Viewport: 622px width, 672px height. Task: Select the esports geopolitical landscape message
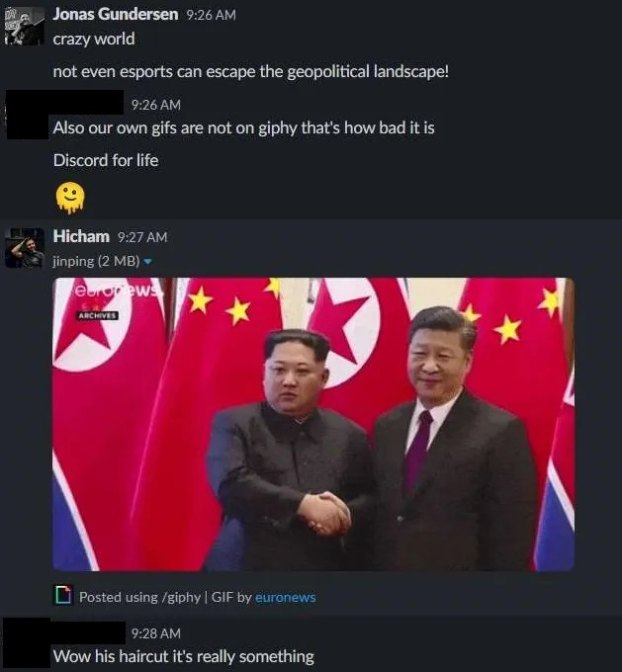pyautogui.click(x=251, y=71)
